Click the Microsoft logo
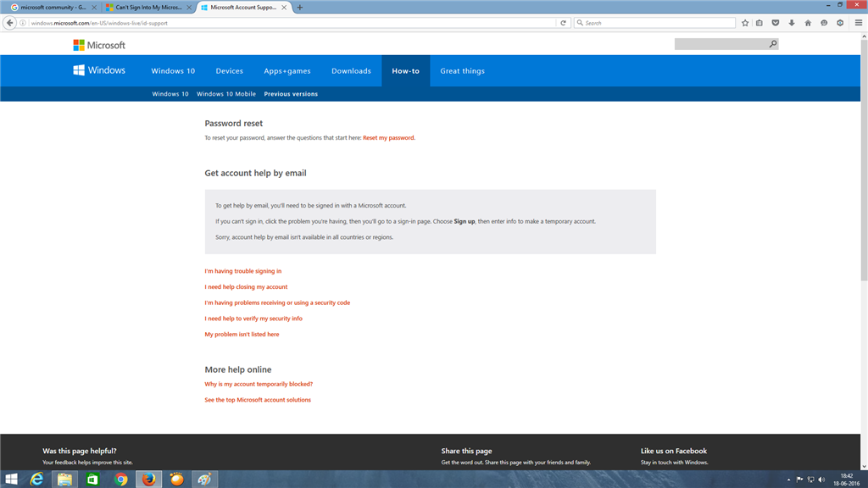The height and width of the screenshot is (488, 868). tap(99, 45)
